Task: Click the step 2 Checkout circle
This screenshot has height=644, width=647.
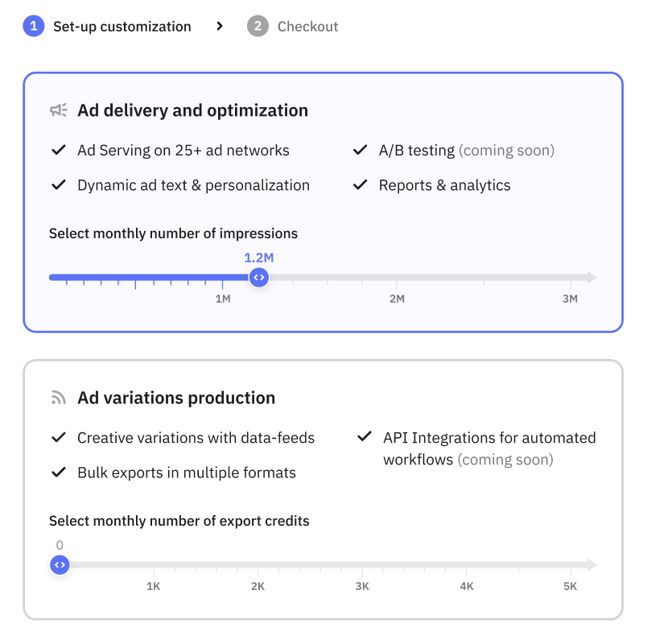Action: coord(258,26)
